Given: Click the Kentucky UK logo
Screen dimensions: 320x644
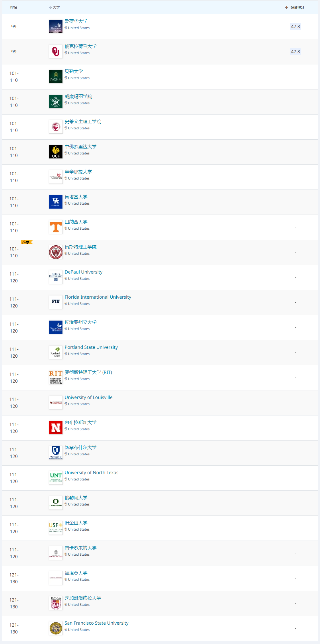Looking at the screenshot, I should 56,202.
